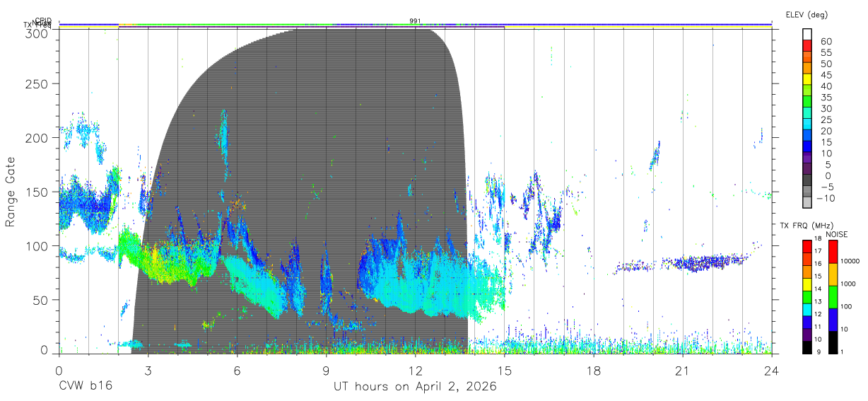This screenshot has height=401, width=868.
Task: Click ELEV colorbar label '50'
Action: pos(826,64)
